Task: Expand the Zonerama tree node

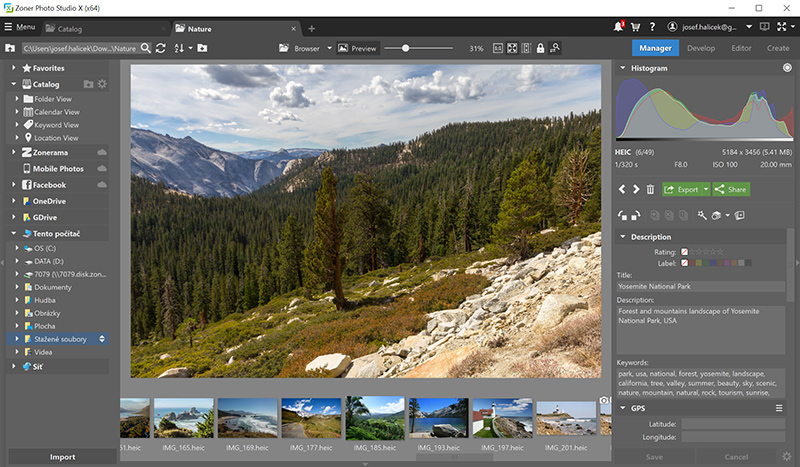Action: (14, 152)
